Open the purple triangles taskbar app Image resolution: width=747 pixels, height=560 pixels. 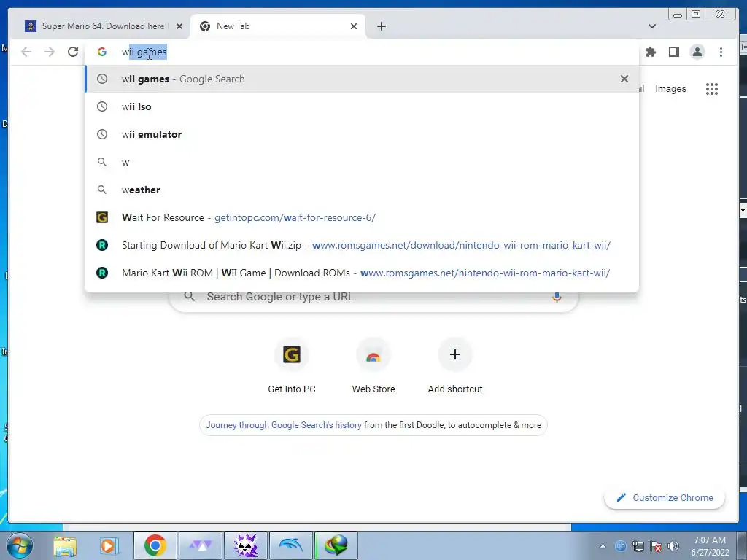[x=200, y=545]
